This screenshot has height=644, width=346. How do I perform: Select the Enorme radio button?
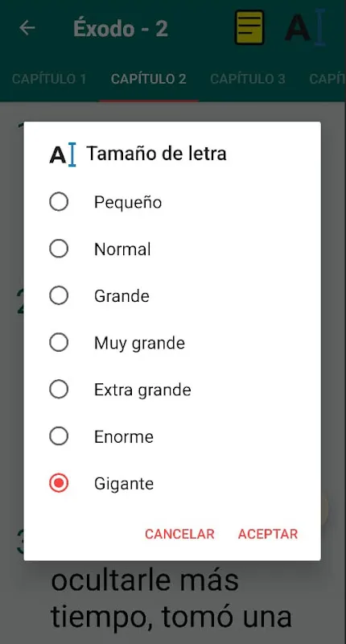pos(59,436)
